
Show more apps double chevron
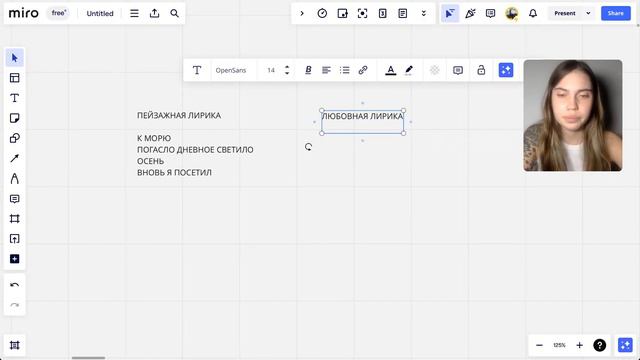point(424,13)
